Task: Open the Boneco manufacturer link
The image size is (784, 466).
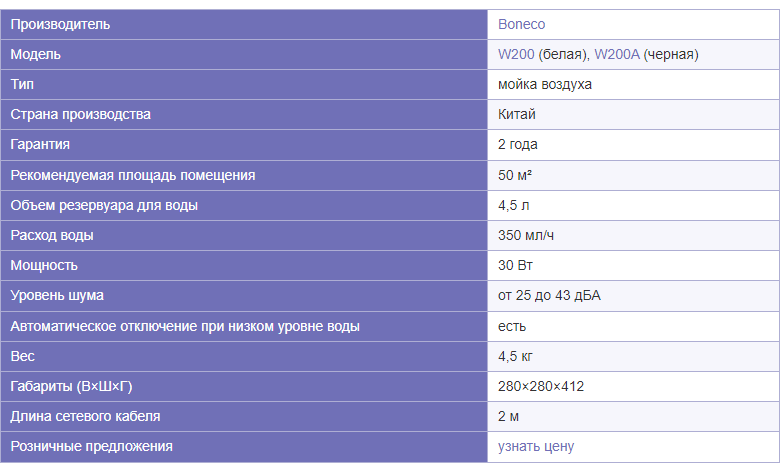Action: (521, 24)
